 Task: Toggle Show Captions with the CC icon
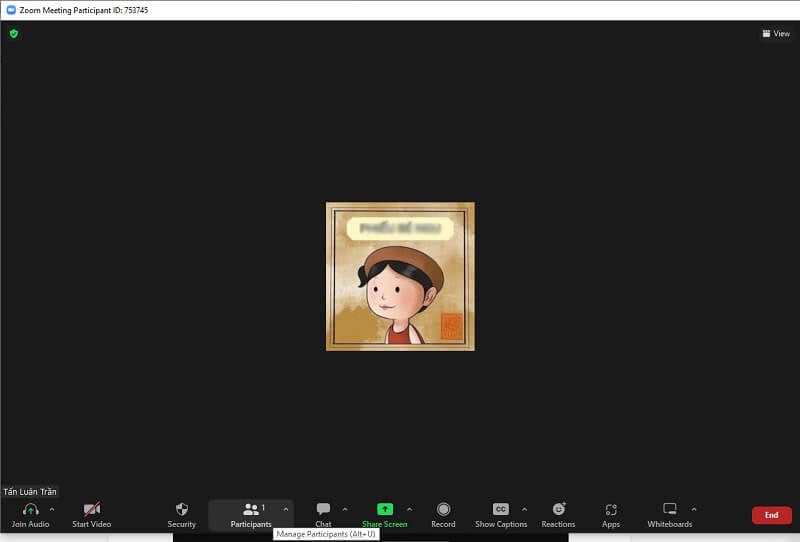501,509
